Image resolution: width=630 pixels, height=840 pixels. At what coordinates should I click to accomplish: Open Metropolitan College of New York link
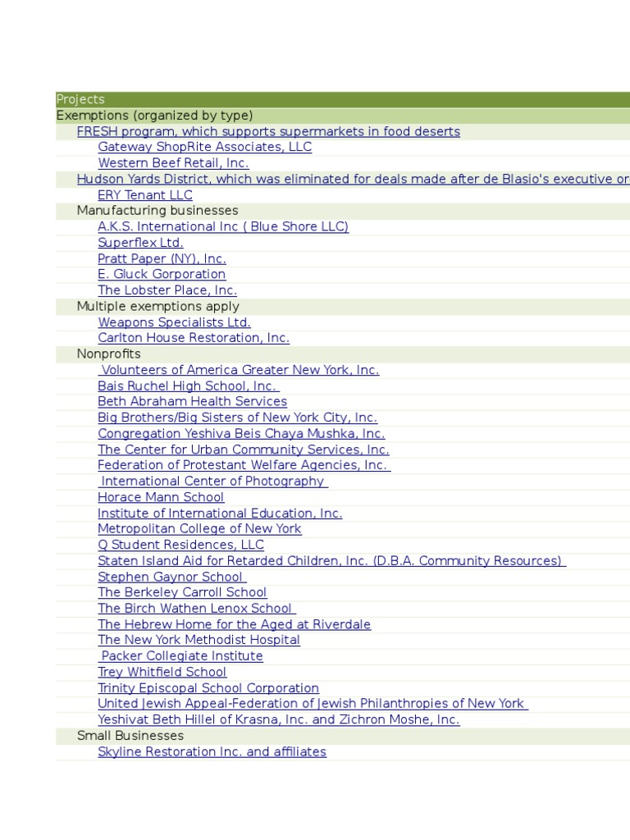point(199,530)
